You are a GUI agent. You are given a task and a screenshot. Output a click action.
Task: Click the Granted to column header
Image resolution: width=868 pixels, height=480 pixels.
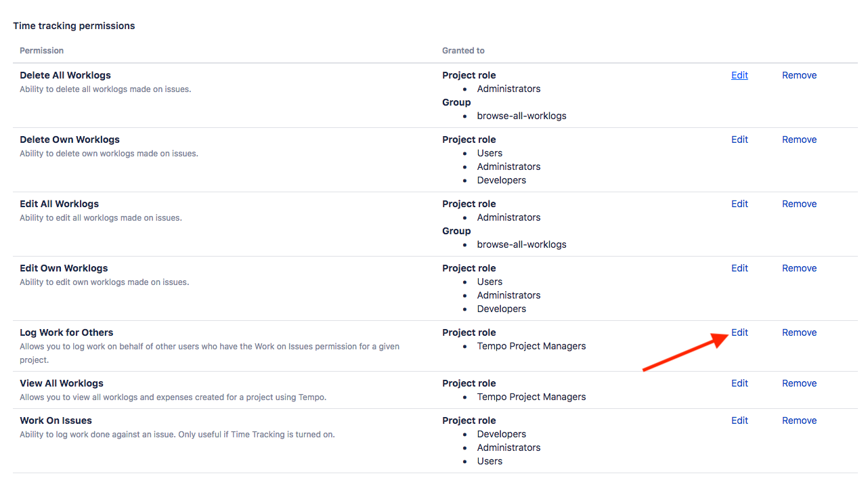pyautogui.click(x=463, y=51)
